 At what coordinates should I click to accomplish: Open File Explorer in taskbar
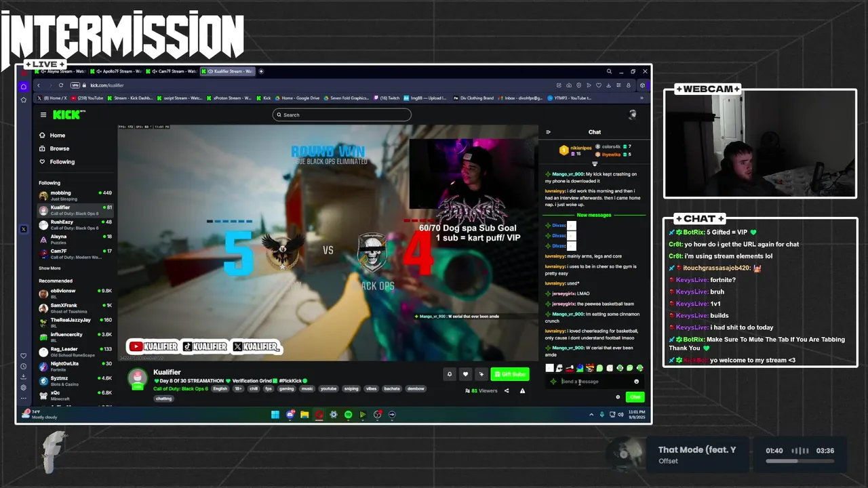click(304, 414)
